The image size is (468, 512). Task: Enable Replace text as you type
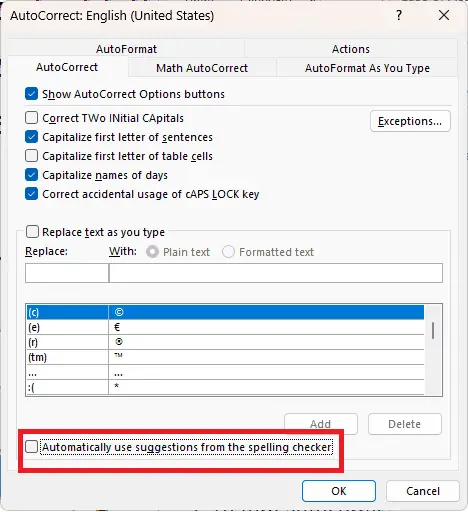coord(32,232)
